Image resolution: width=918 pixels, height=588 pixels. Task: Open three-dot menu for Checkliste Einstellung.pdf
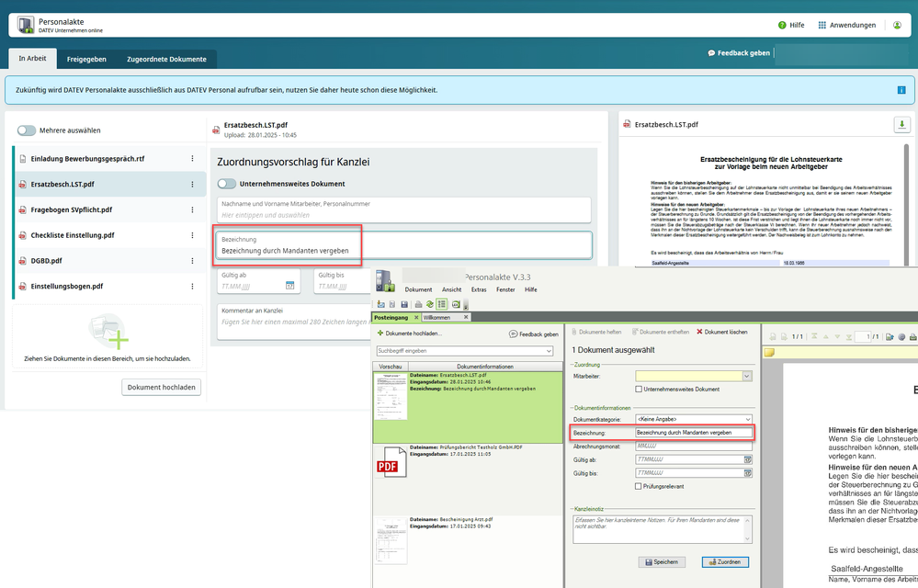[x=192, y=235]
